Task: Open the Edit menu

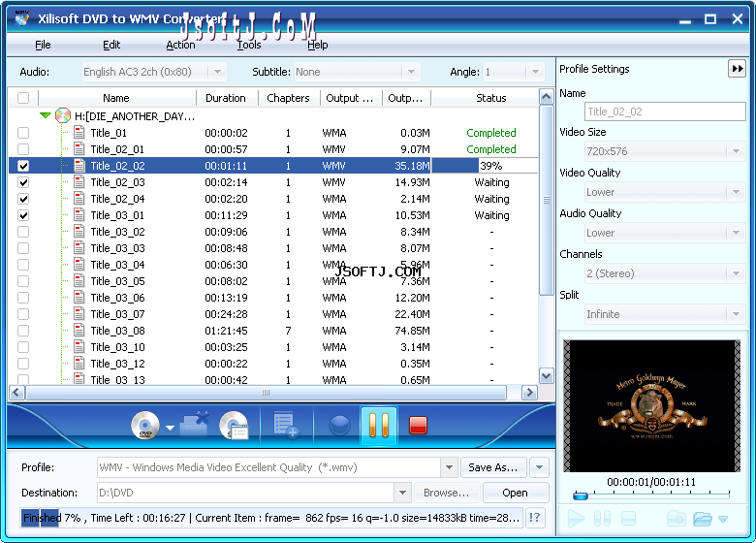Action: [x=111, y=45]
